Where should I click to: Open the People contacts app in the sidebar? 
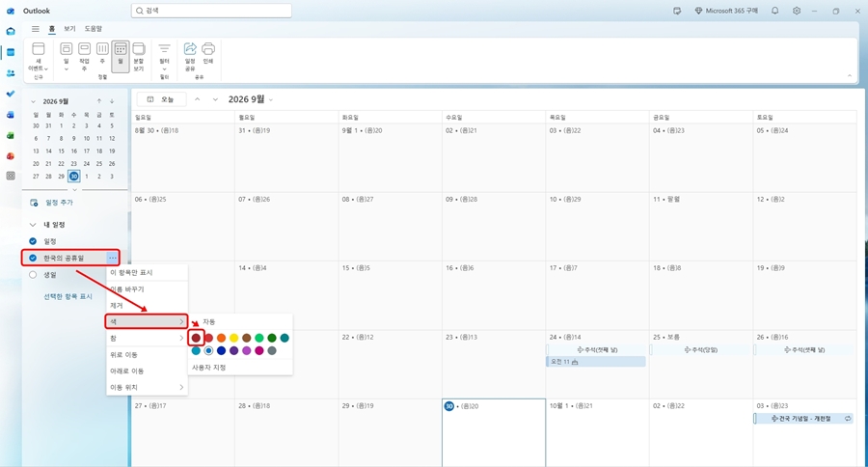11,73
